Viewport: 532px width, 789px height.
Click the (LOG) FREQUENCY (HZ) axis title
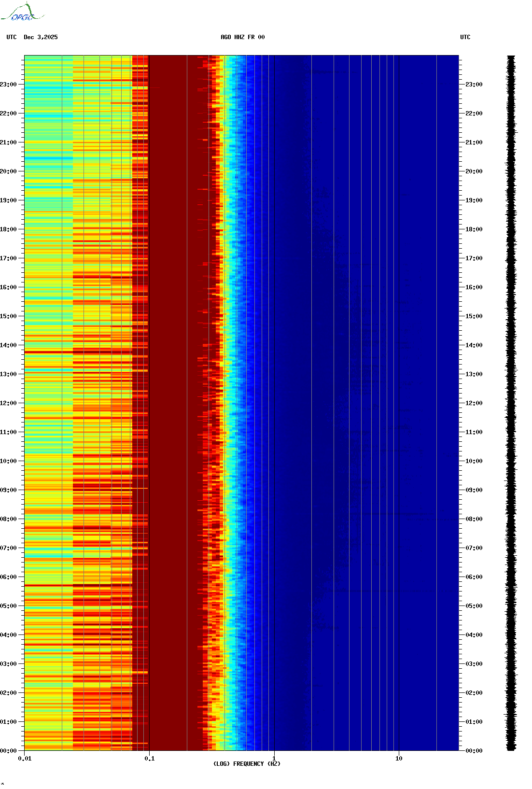pyautogui.click(x=247, y=764)
